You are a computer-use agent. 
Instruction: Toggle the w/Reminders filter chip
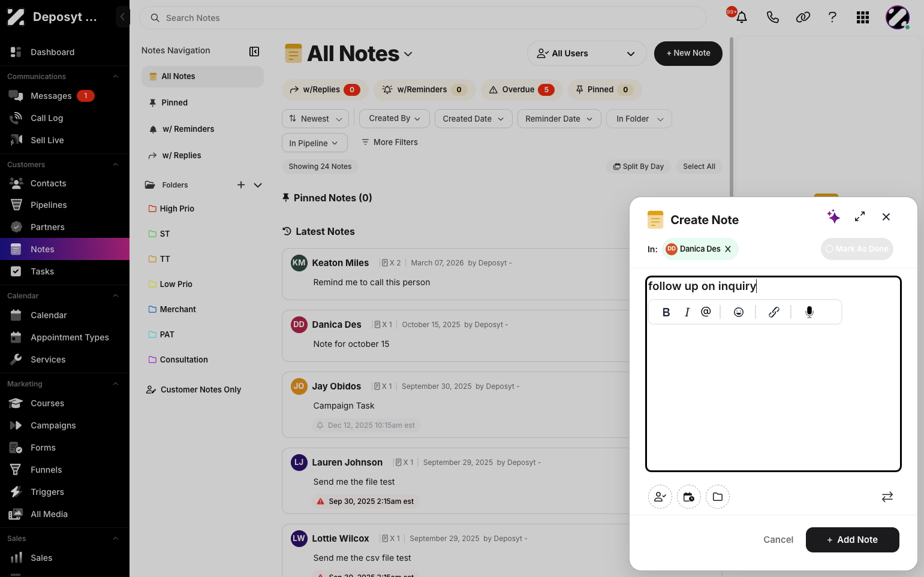[425, 90]
